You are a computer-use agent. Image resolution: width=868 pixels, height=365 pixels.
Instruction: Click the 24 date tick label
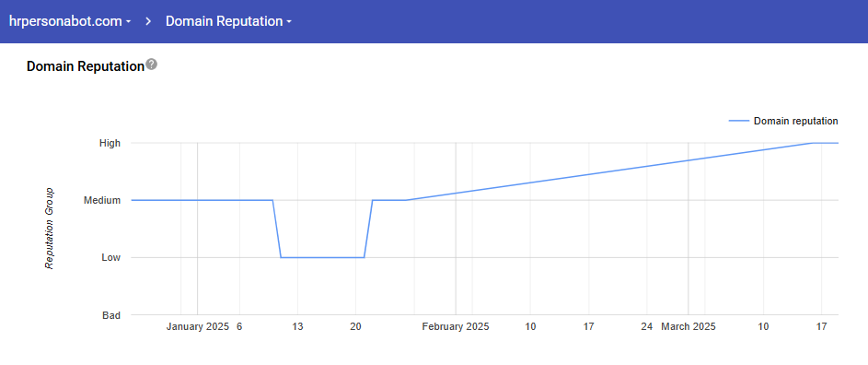pyautogui.click(x=646, y=326)
